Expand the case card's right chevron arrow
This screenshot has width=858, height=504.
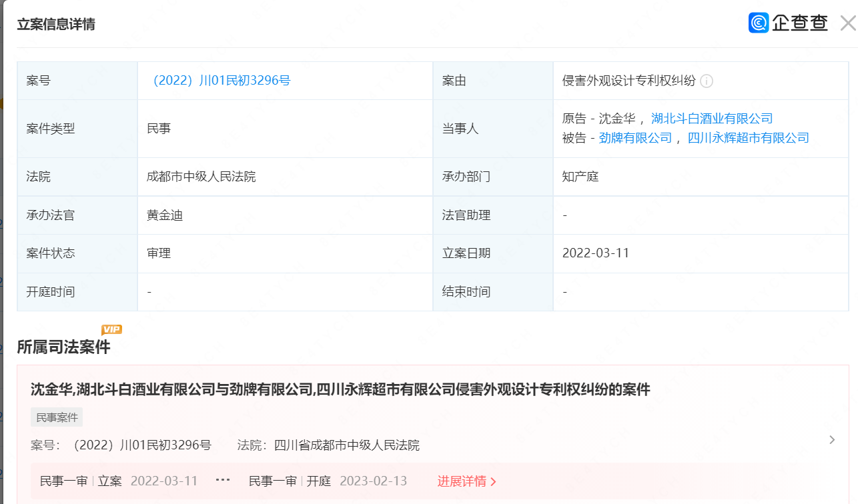click(831, 440)
